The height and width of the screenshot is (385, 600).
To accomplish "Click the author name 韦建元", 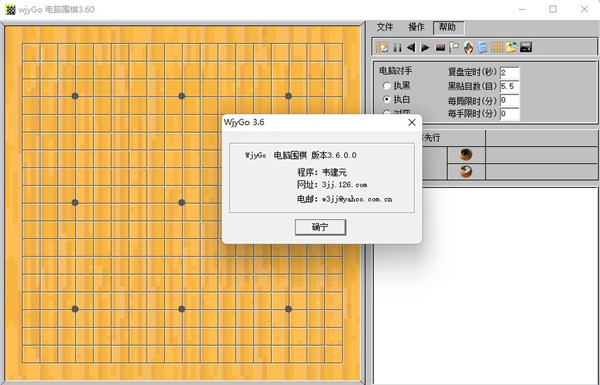I will [334, 172].
